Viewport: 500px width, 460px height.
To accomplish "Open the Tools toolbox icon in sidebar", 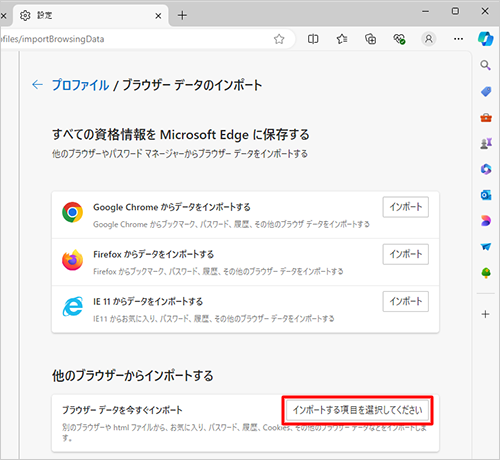I will point(486,118).
